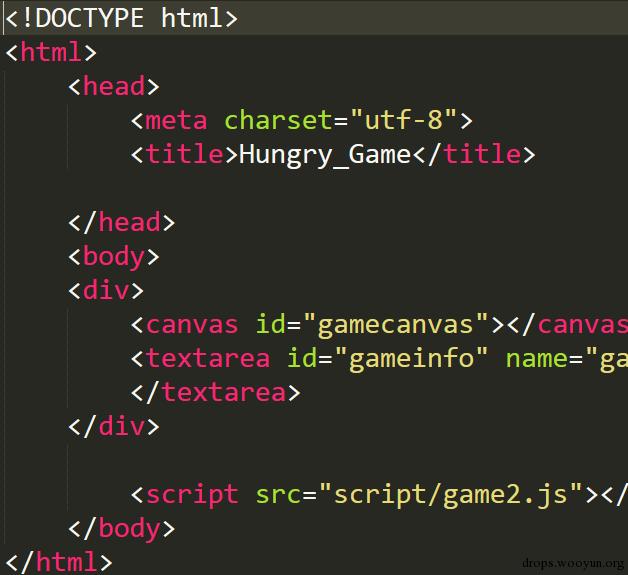Select the meta tag keyword
This screenshot has width=628, height=575.
tap(176, 120)
